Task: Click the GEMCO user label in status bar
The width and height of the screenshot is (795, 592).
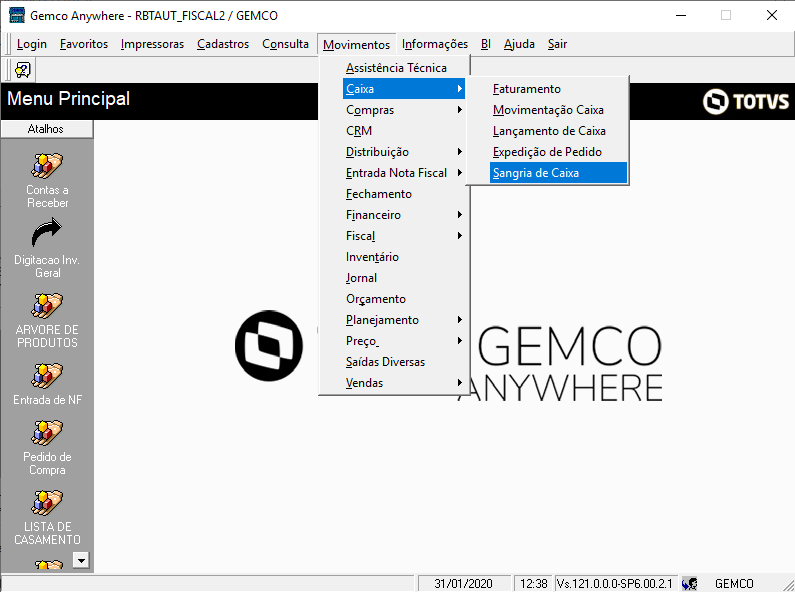Action: click(x=734, y=584)
